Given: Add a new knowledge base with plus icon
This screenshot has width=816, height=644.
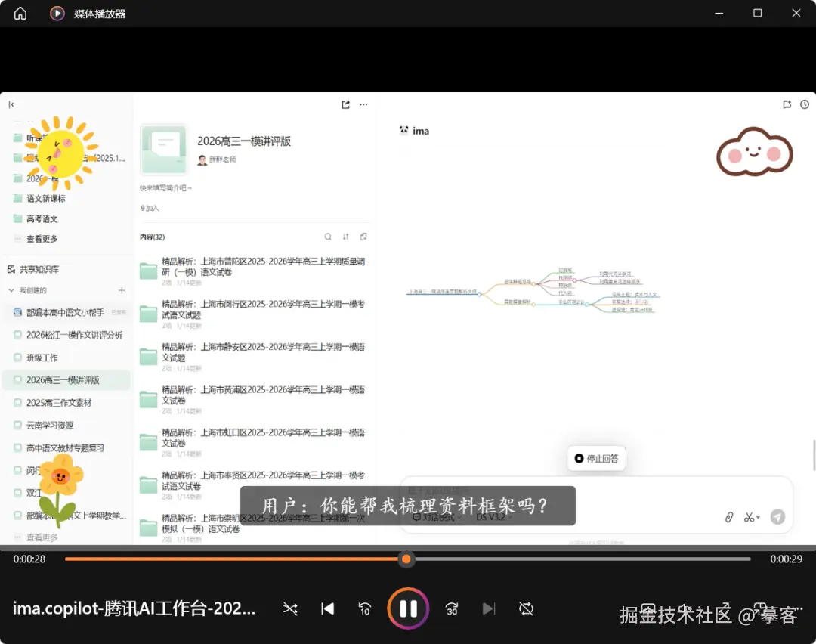Looking at the screenshot, I should [122, 290].
